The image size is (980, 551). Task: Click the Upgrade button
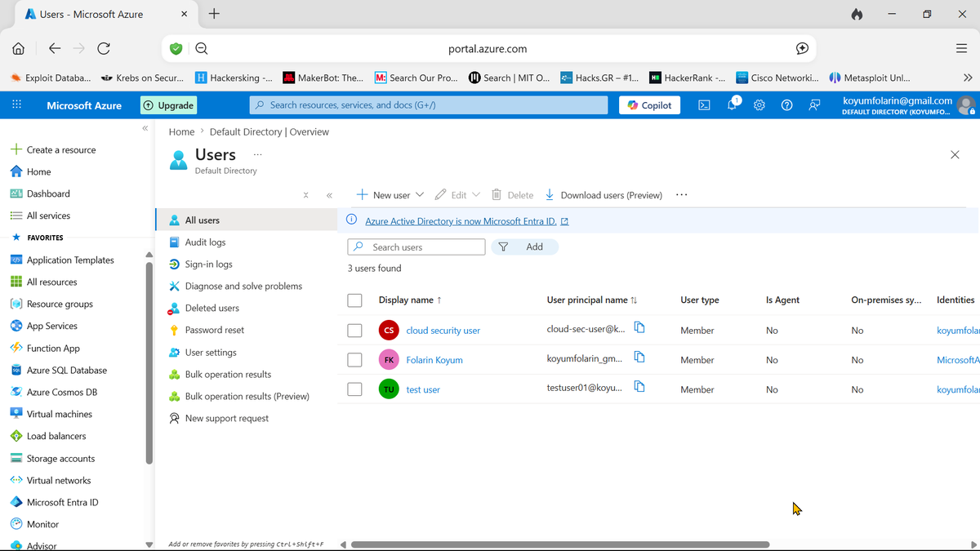coord(168,105)
